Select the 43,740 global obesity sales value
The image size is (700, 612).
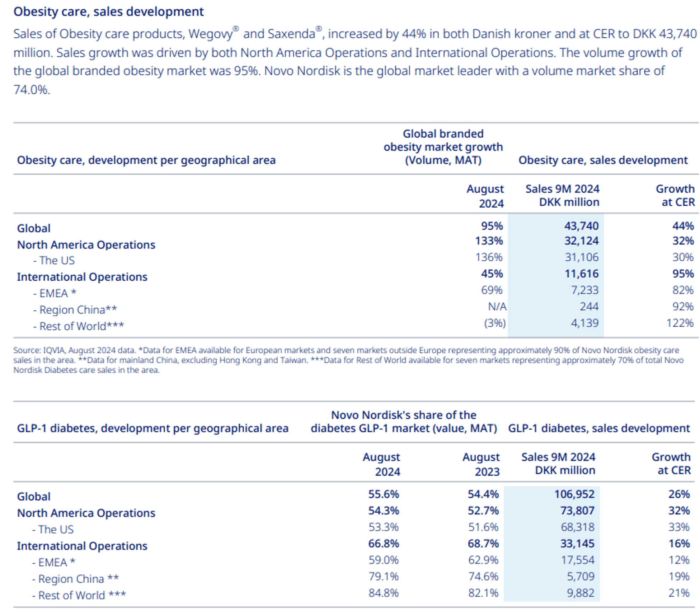click(581, 226)
